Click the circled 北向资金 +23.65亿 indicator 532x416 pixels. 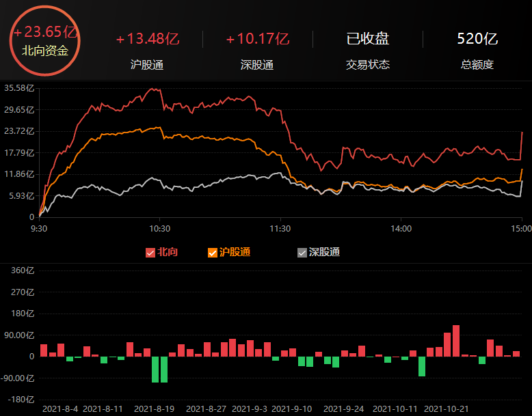tap(45, 40)
